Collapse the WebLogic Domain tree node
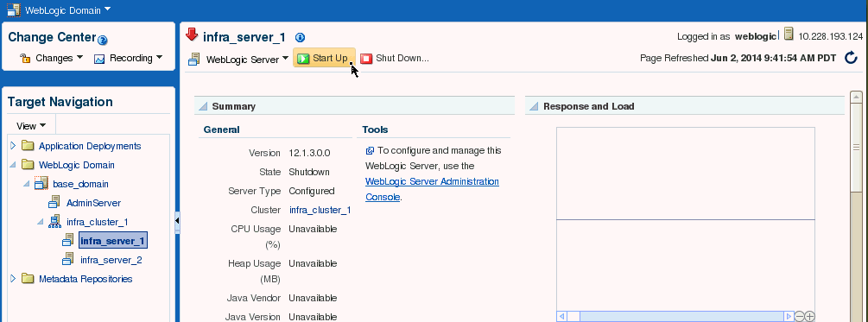This screenshot has height=322, width=868. (x=13, y=165)
